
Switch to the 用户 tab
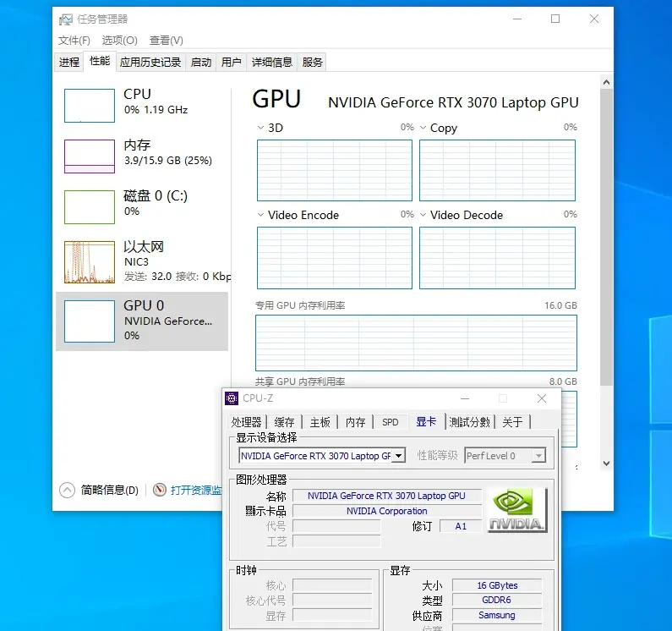tap(231, 63)
